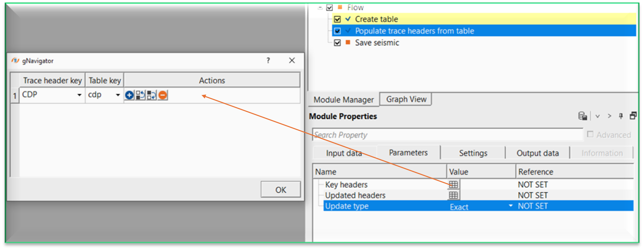The height and width of the screenshot is (250, 644).
Task: Open the Information tab
Action: [x=602, y=153]
